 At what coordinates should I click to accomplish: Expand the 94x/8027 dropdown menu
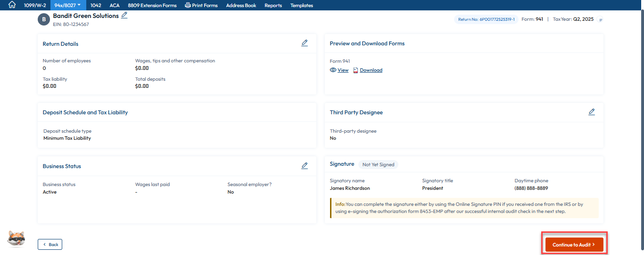coord(68,5)
